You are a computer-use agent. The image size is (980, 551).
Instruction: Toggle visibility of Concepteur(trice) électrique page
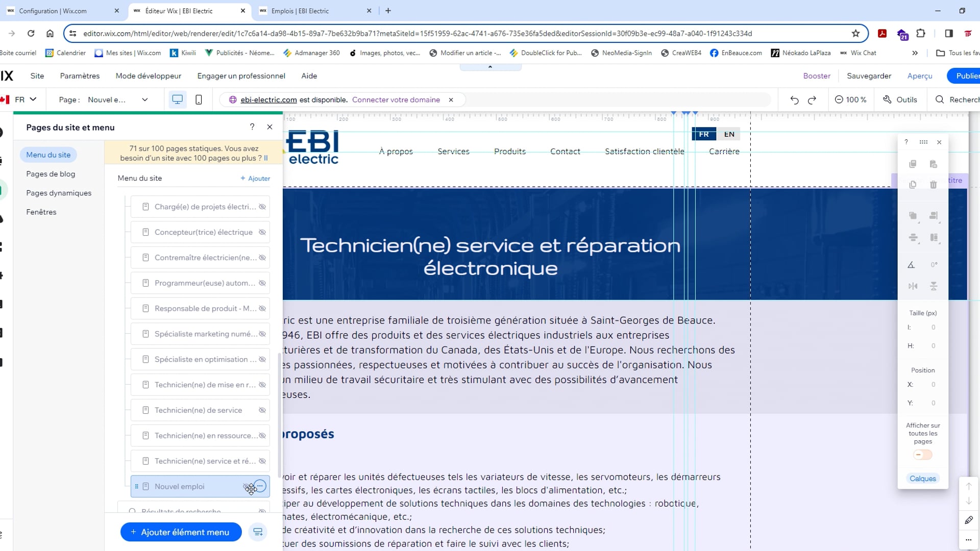tap(262, 232)
